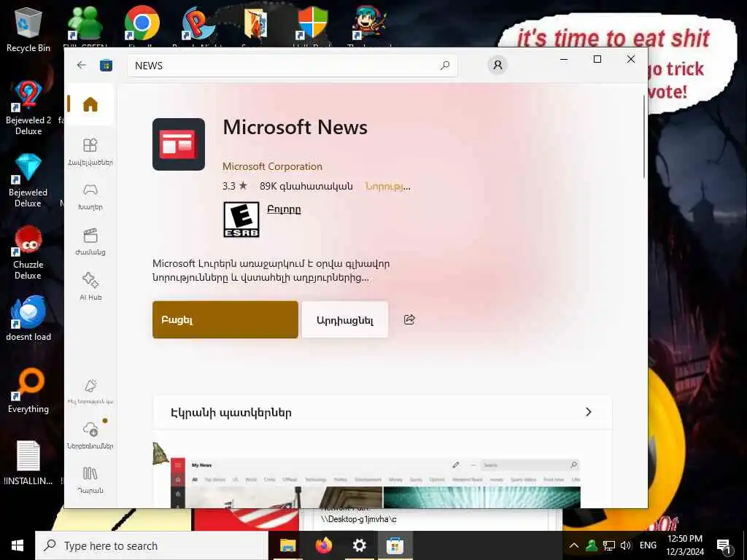Click the orange truncated News category link
Viewport: 747px width, 560px height.
coord(388,186)
